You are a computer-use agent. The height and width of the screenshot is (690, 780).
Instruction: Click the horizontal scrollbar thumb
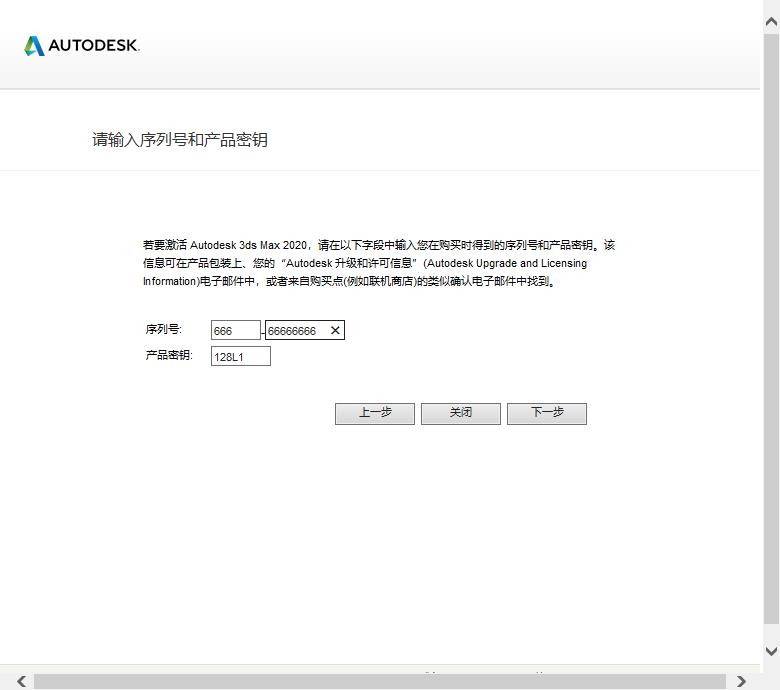pyautogui.click(x=380, y=682)
